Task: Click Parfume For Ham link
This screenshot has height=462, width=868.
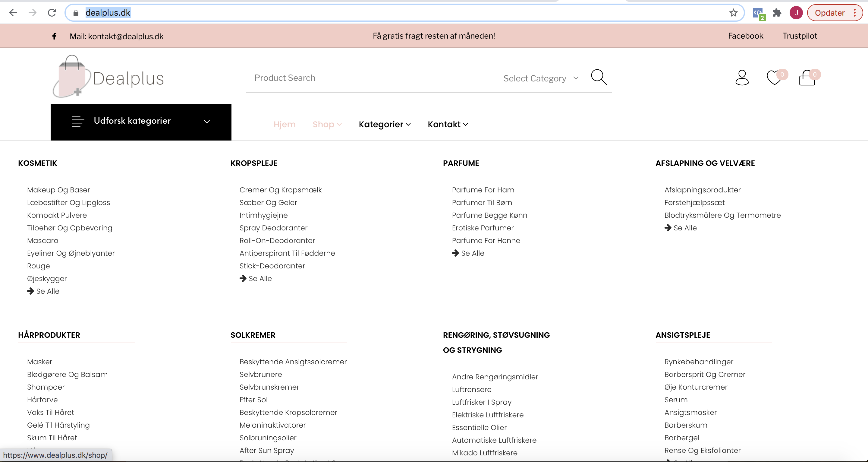Action: (483, 190)
